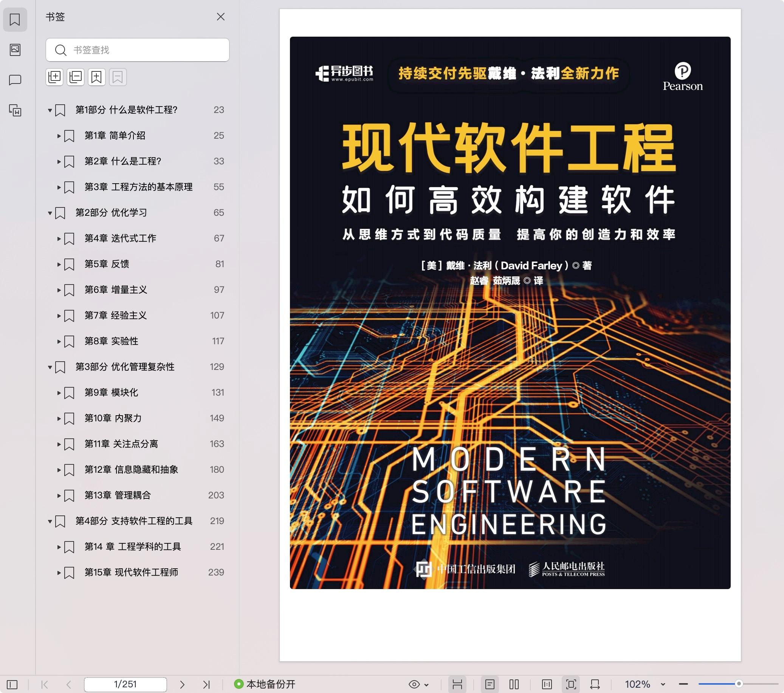Viewport: 784px width, 693px height.
Task: Jump to 第3部分 优化管理复杂性 bookmark
Action: pyautogui.click(x=125, y=367)
